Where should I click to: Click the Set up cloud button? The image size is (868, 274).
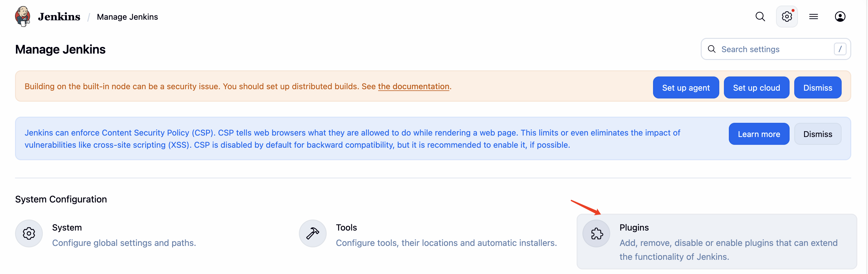coord(756,88)
